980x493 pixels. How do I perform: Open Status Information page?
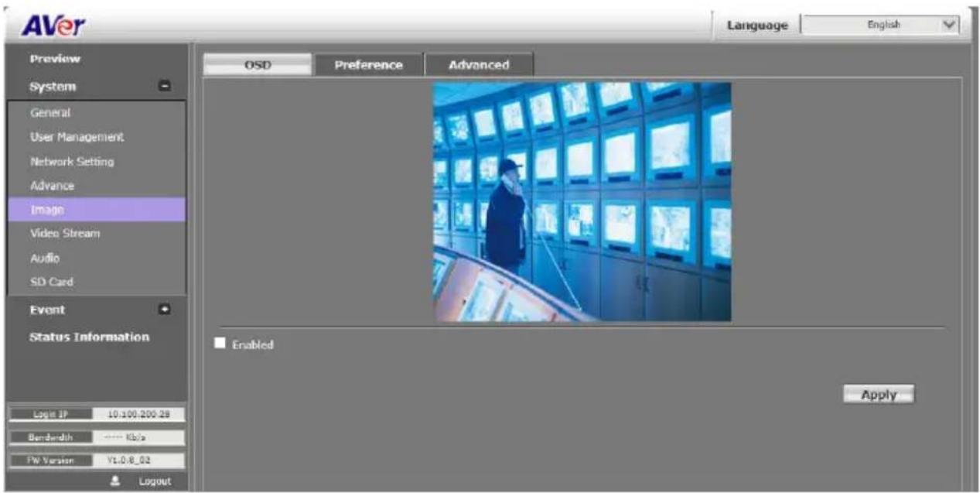click(89, 337)
